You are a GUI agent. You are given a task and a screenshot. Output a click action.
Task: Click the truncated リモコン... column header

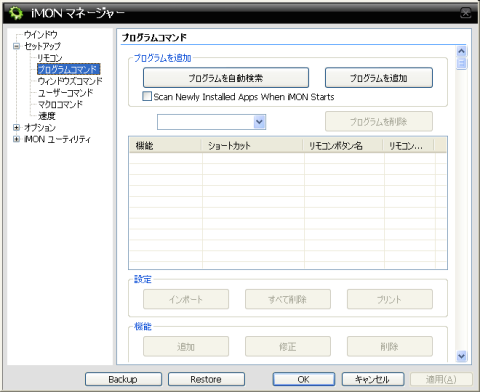tap(409, 146)
